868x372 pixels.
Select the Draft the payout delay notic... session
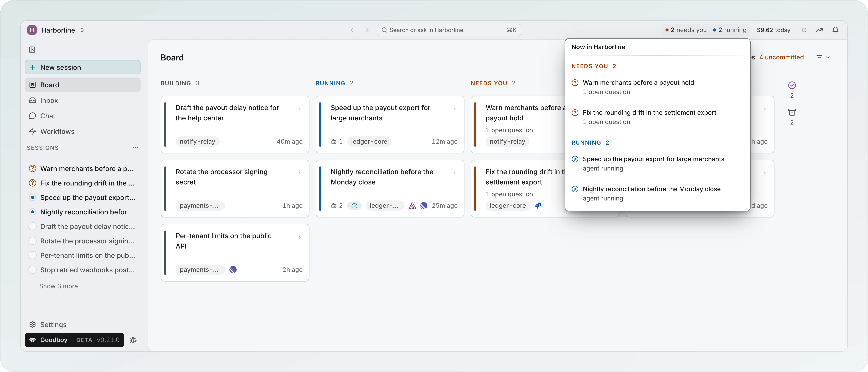click(82, 226)
